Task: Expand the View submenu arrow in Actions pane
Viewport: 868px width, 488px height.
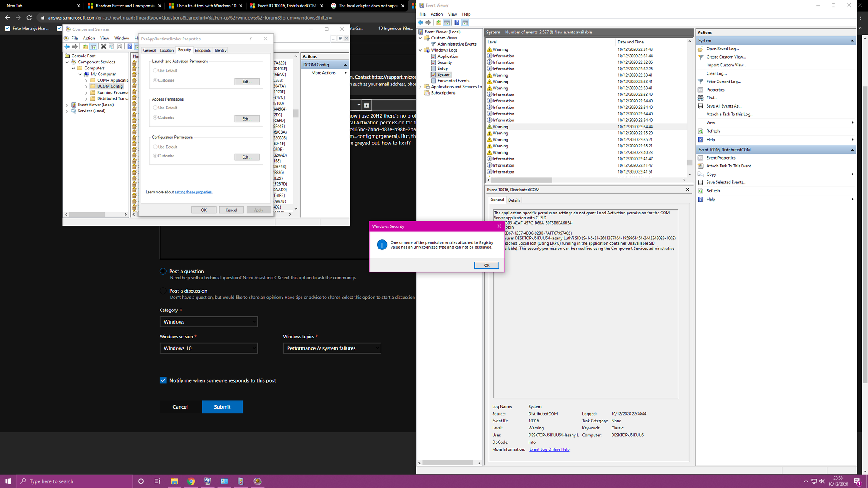Action: pyautogui.click(x=852, y=123)
